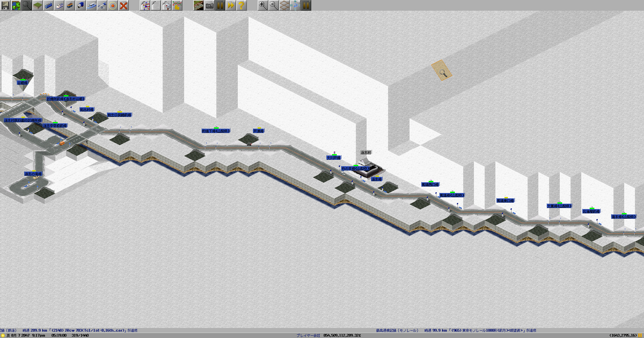Select the red X removal tool

[x=123, y=5]
